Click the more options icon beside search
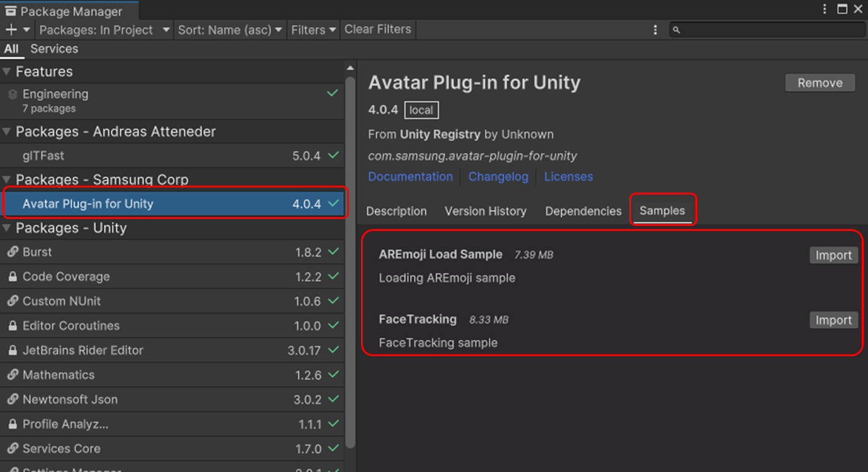Screen dimensions: 868x472 click(655, 29)
